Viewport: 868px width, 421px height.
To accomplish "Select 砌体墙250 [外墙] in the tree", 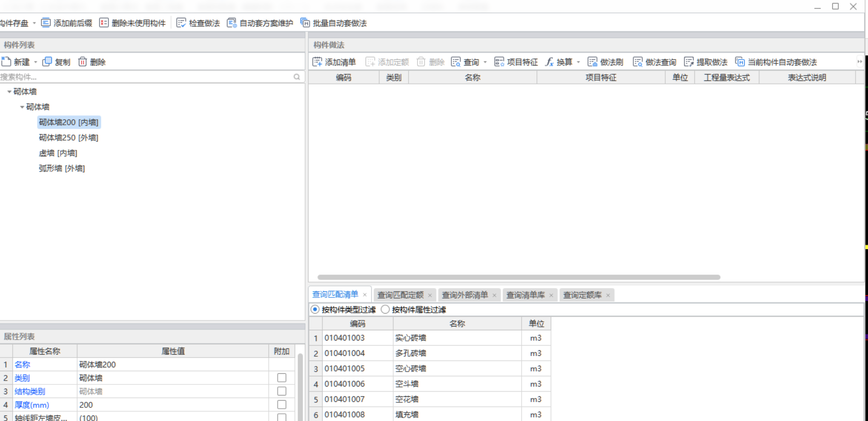I will (x=69, y=138).
